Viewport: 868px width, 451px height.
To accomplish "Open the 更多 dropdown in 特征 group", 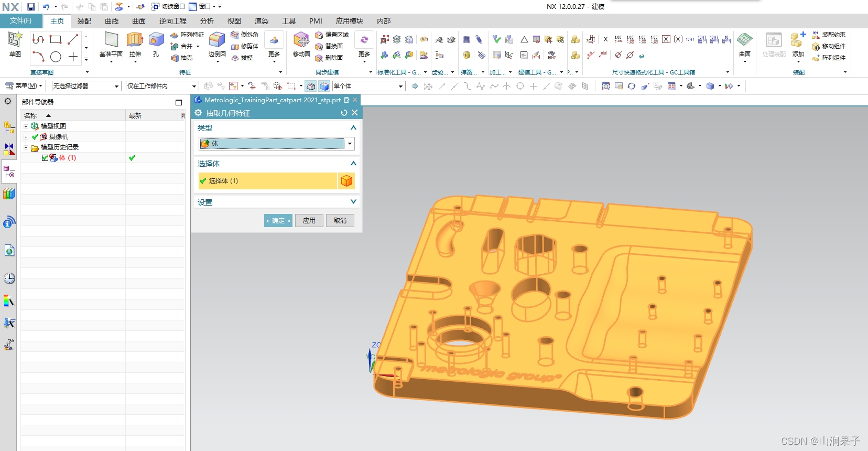I will pos(274,47).
